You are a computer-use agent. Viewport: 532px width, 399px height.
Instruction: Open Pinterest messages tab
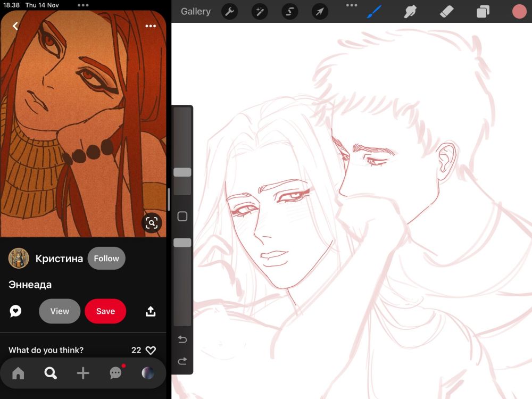[116, 373]
